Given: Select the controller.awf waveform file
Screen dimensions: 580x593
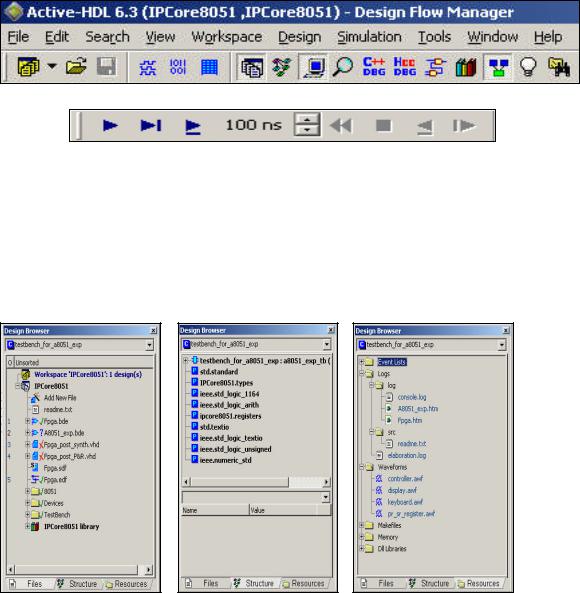Looking at the screenshot, I should click(x=405, y=479).
